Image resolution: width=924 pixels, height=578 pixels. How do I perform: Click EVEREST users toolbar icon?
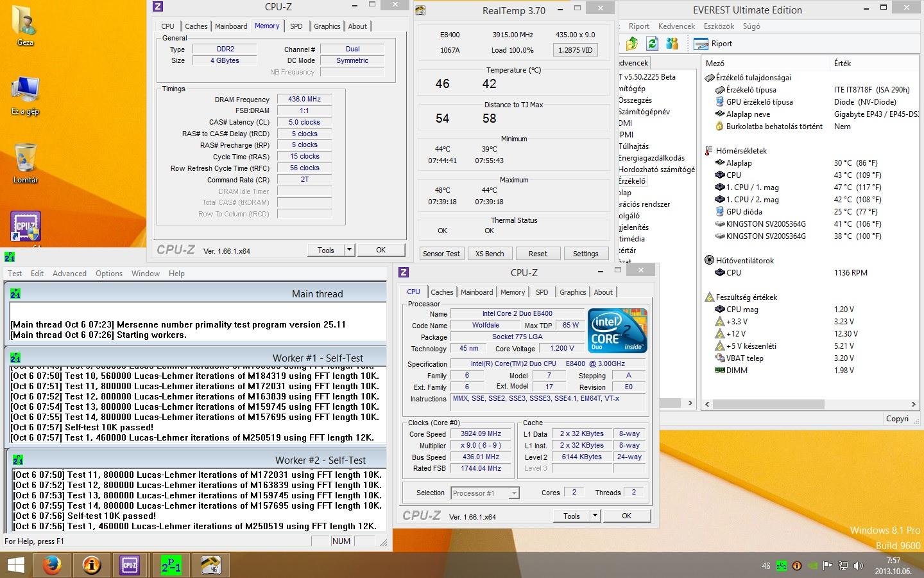point(672,44)
